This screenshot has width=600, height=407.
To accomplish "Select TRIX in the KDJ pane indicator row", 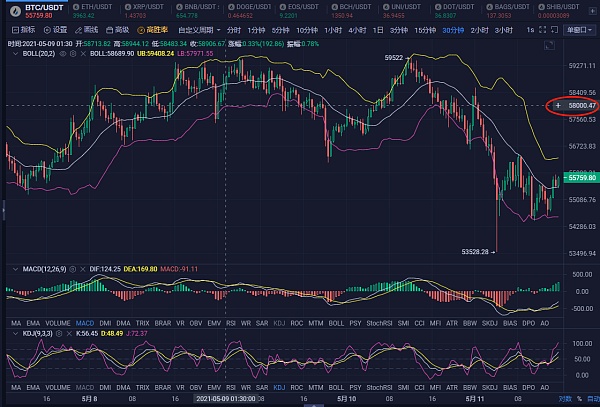I will [x=142, y=387].
